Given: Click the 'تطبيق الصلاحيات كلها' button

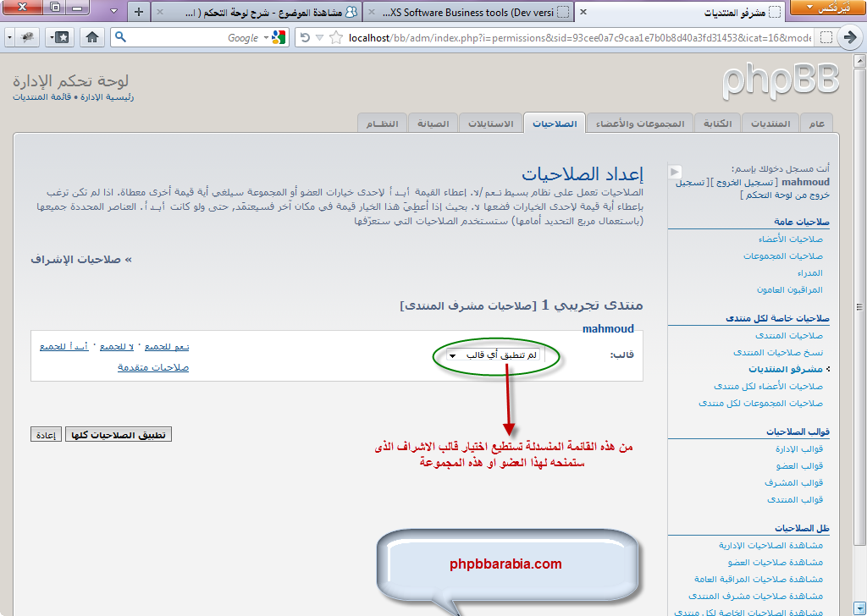Looking at the screenshot, I should click(119, 435).
